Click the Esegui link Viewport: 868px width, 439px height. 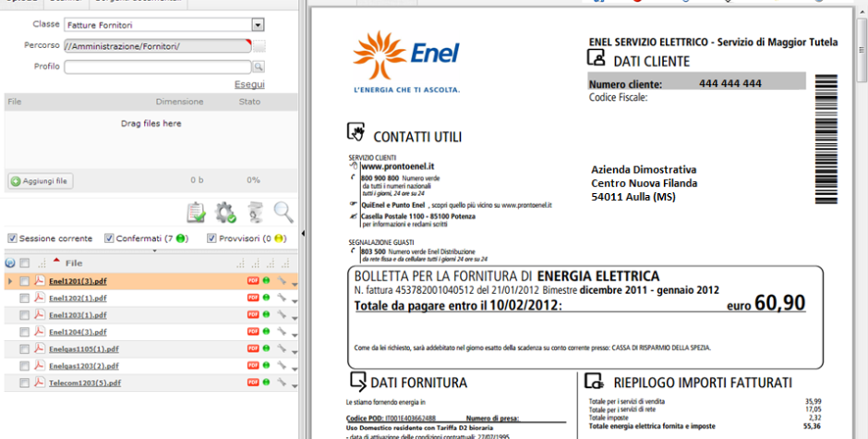point(249,84)
